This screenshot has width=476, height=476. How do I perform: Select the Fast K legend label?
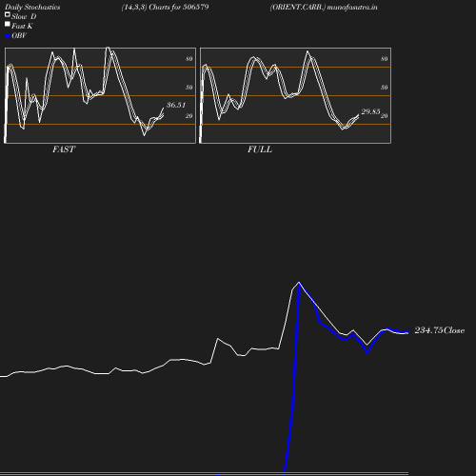[x=22, y=26]
